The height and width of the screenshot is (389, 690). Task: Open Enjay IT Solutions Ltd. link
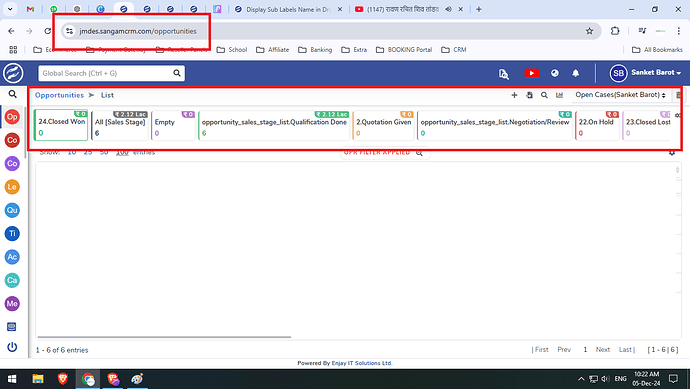362,363
